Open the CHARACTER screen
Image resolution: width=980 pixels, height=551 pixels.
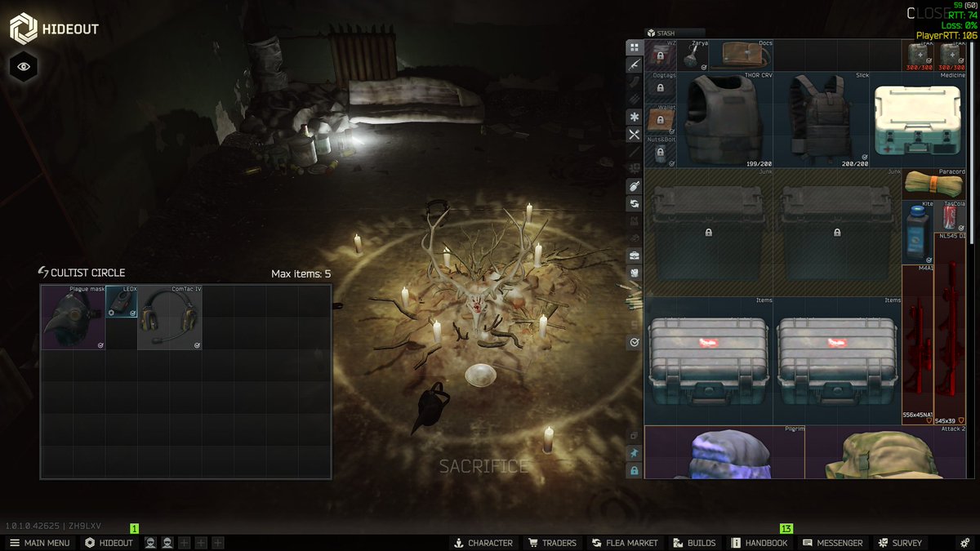pos(484,543)
